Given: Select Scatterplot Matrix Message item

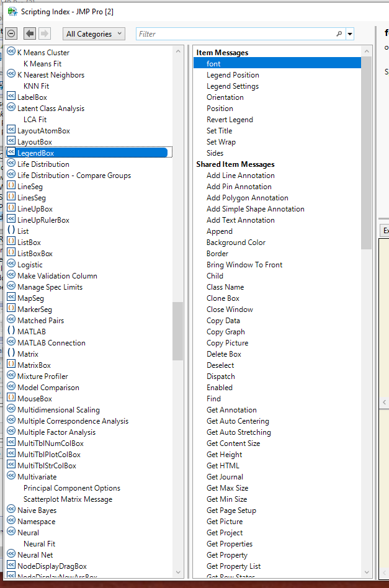Looking at the screenshot, I should (x=68, y=499).
